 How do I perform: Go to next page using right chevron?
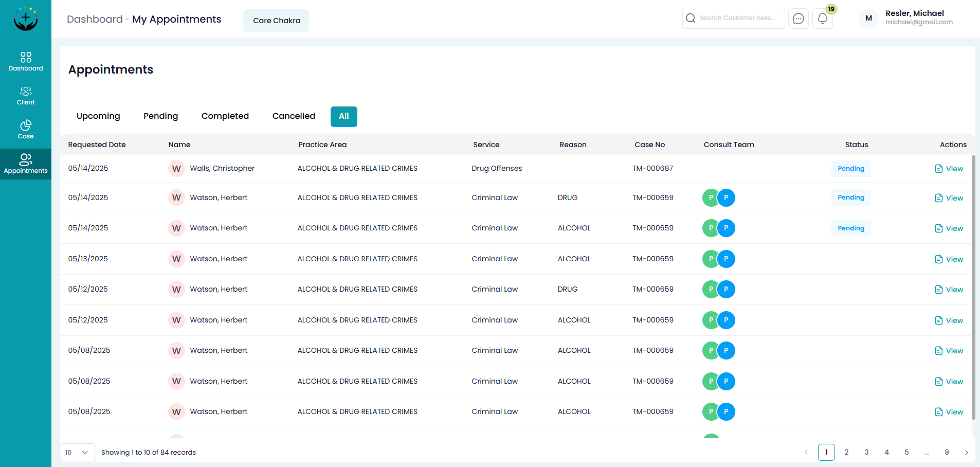966,453
